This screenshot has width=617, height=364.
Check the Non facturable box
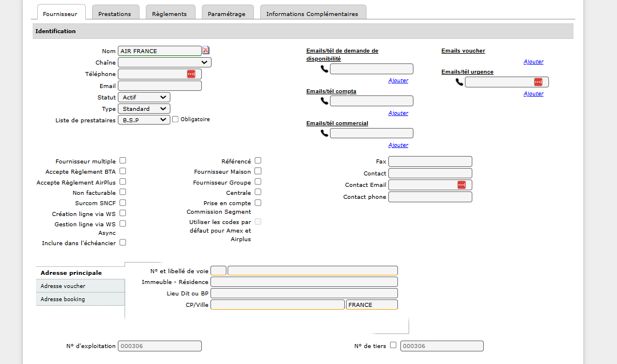[x=123, y=192]
